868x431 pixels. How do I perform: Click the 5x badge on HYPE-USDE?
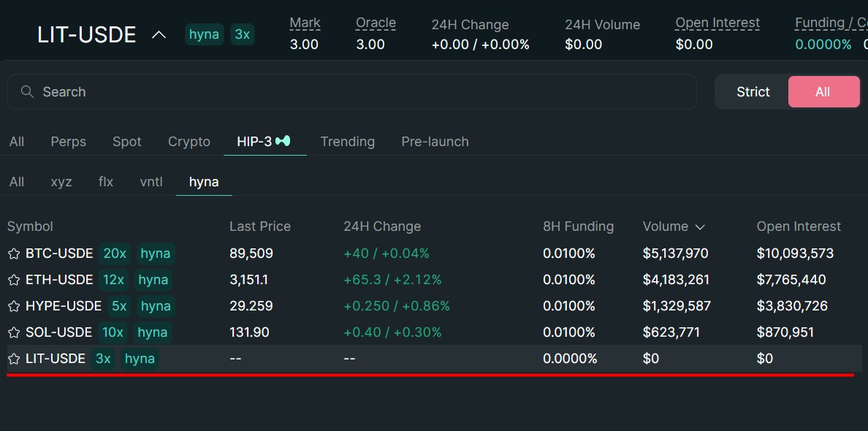click(119, 307)
